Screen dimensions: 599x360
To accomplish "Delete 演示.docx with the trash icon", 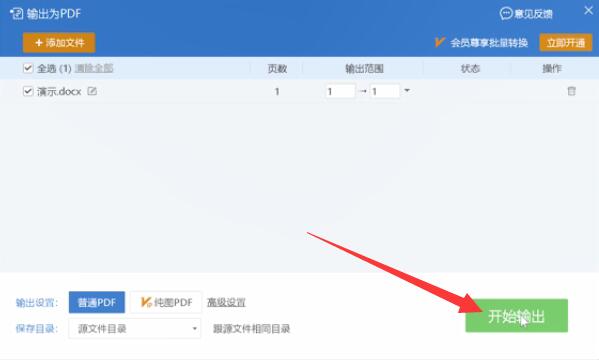I will (x=571, y=91).
